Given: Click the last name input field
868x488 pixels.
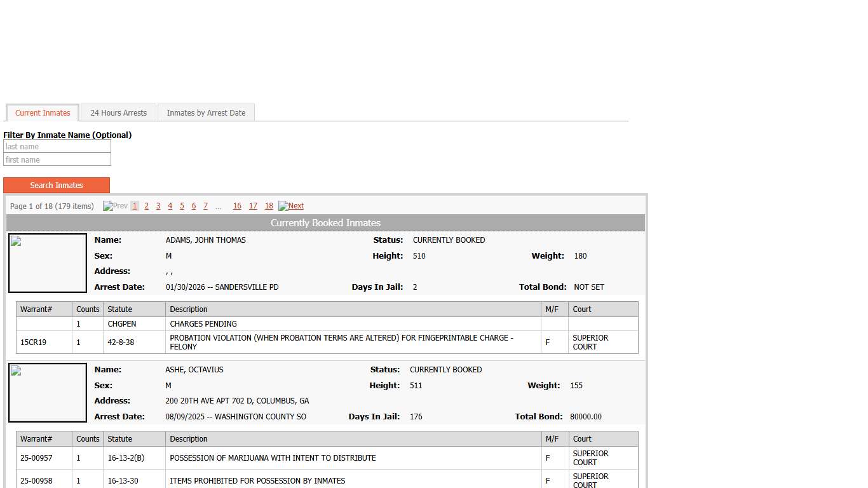Looking at the screenshot, I should tap(57, 146).
